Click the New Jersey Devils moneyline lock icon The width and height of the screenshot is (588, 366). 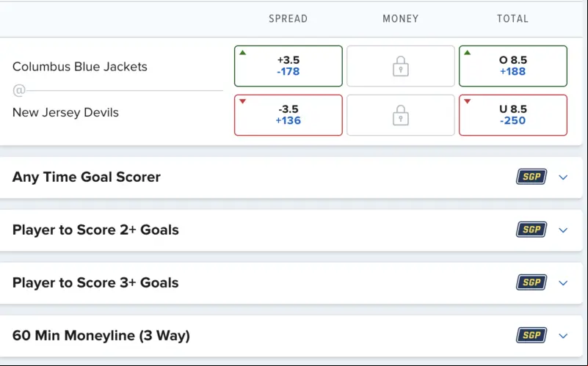point(401,115)
